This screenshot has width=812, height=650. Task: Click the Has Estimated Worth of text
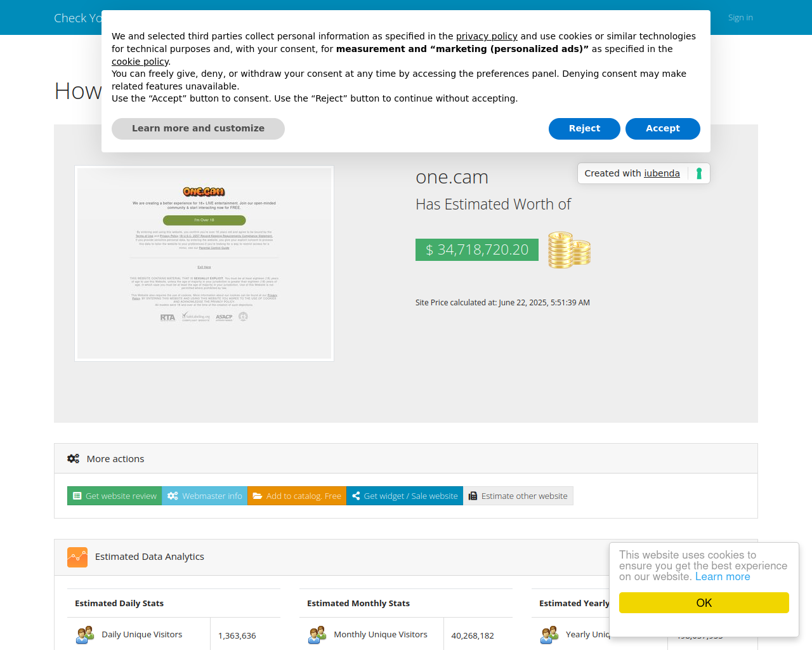tap(493, 204)
